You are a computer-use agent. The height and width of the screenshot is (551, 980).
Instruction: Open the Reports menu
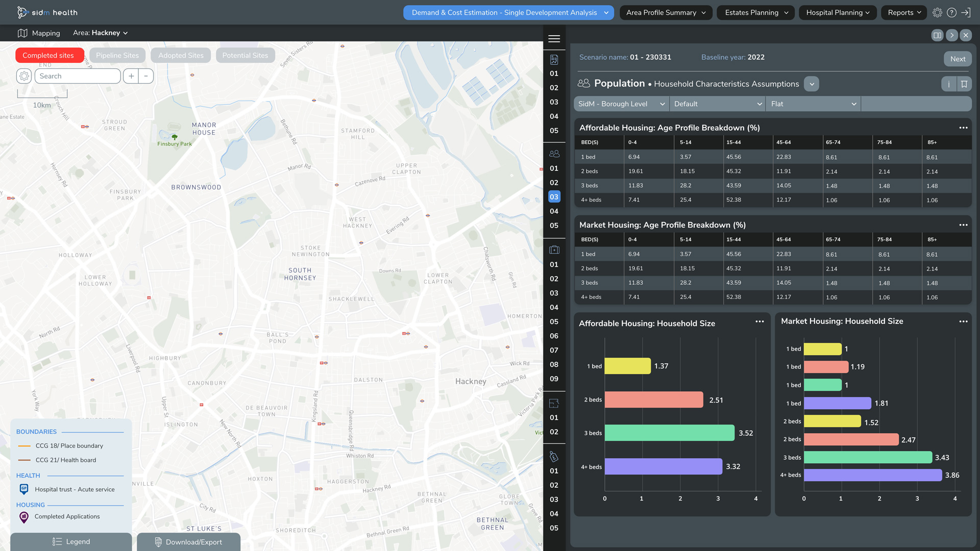904,13
